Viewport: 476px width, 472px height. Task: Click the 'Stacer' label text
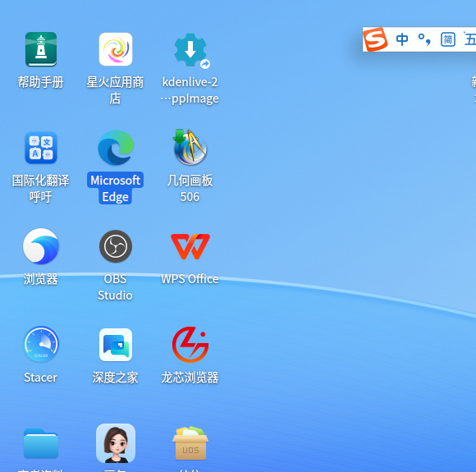41,378
